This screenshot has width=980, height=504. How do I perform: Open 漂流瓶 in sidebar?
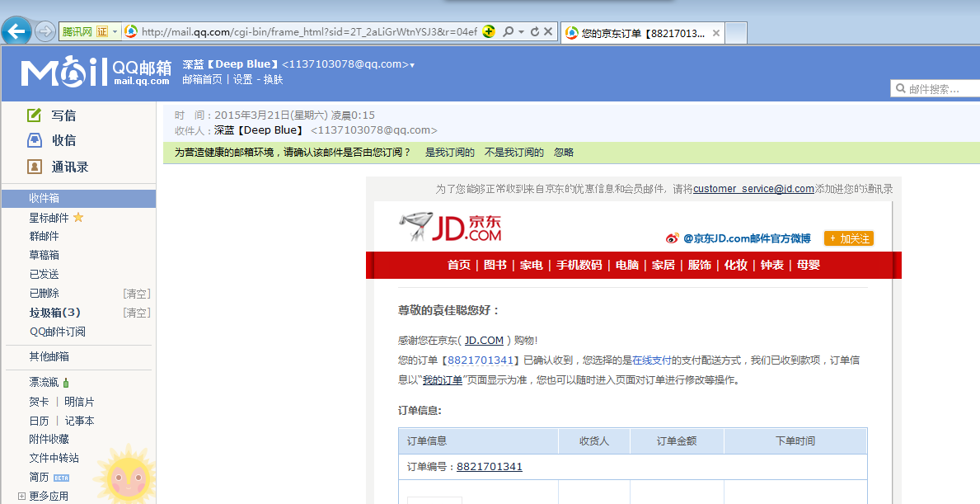coord(44,382)
